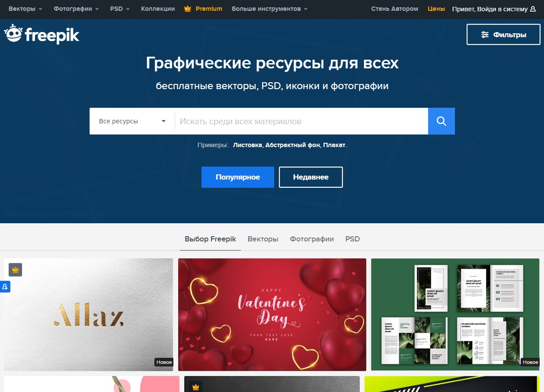Expand the Векторы dropdown menu

(26, 9)
